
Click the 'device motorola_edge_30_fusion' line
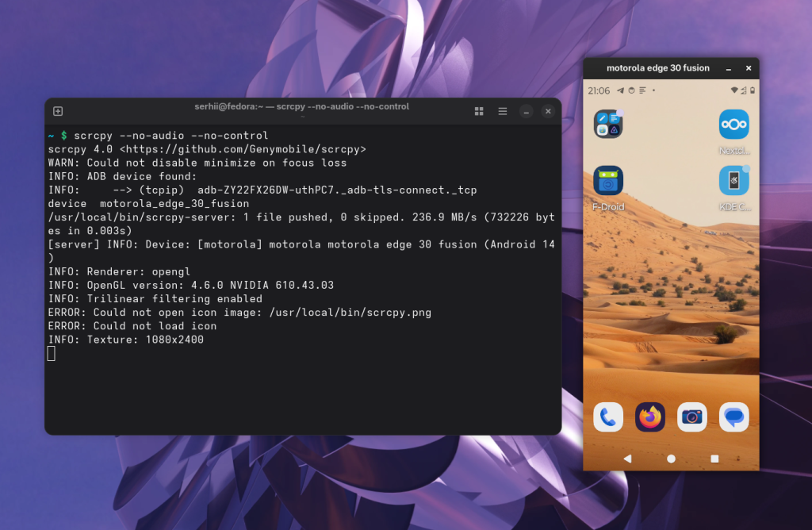pyautogui.click(x=148, y=204)
